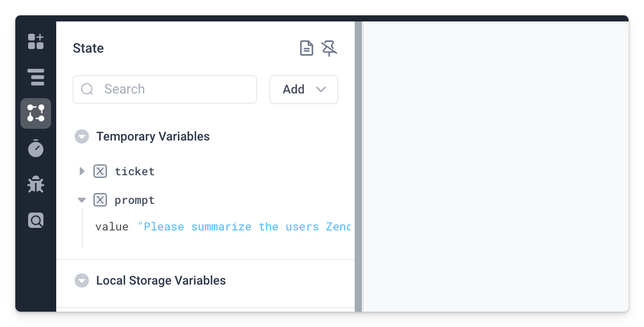Collapse the Local Storage Variables section

coord(82,281)
